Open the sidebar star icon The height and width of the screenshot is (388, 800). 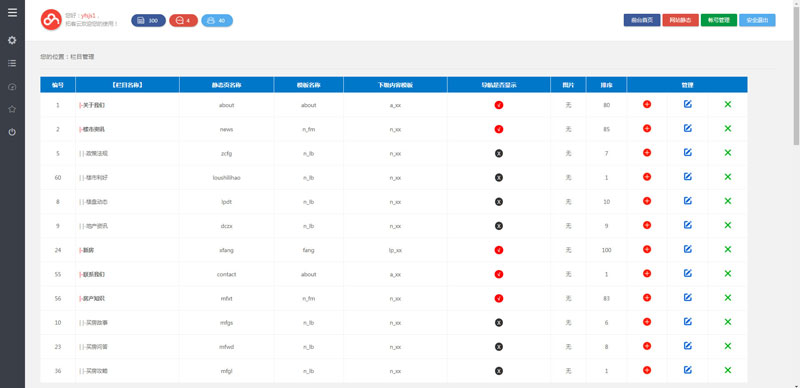(x=12, y=109)
